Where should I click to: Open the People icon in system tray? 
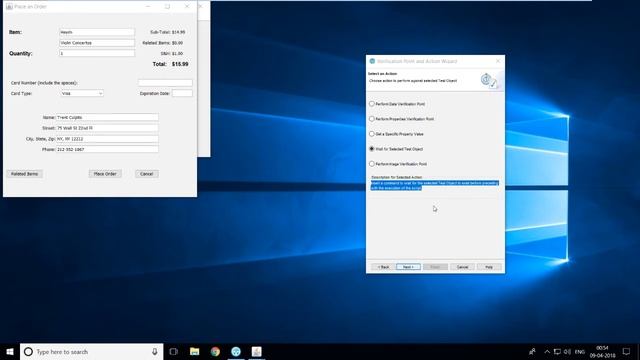(x=532, y=351)
